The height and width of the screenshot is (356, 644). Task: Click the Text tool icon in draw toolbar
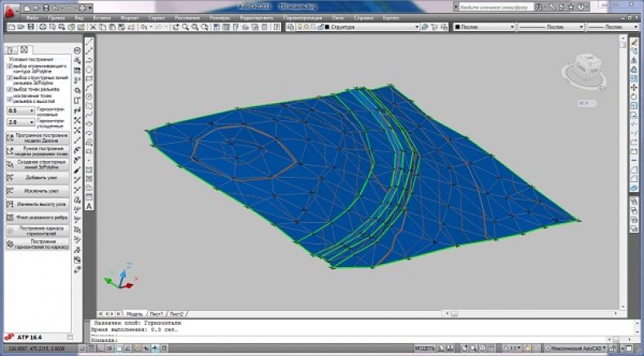click(x=89, y=207)
